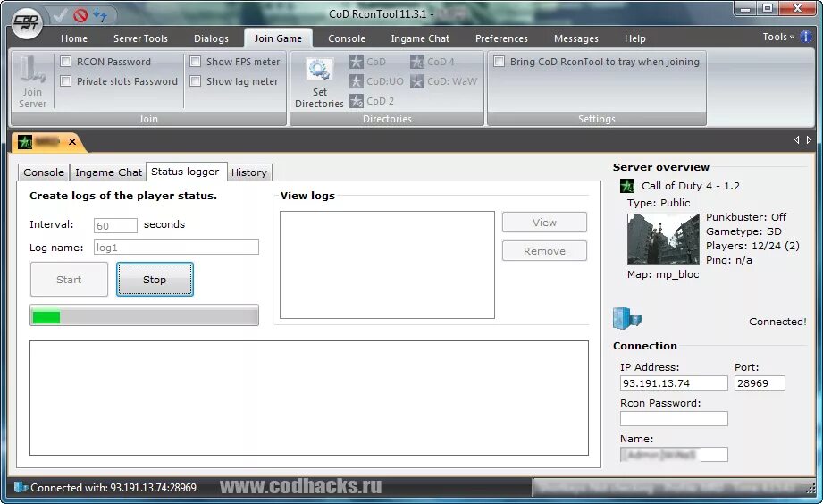823x504 pixels.
Task: Select the Join Game ribbon tab
Action: point(278,38)
